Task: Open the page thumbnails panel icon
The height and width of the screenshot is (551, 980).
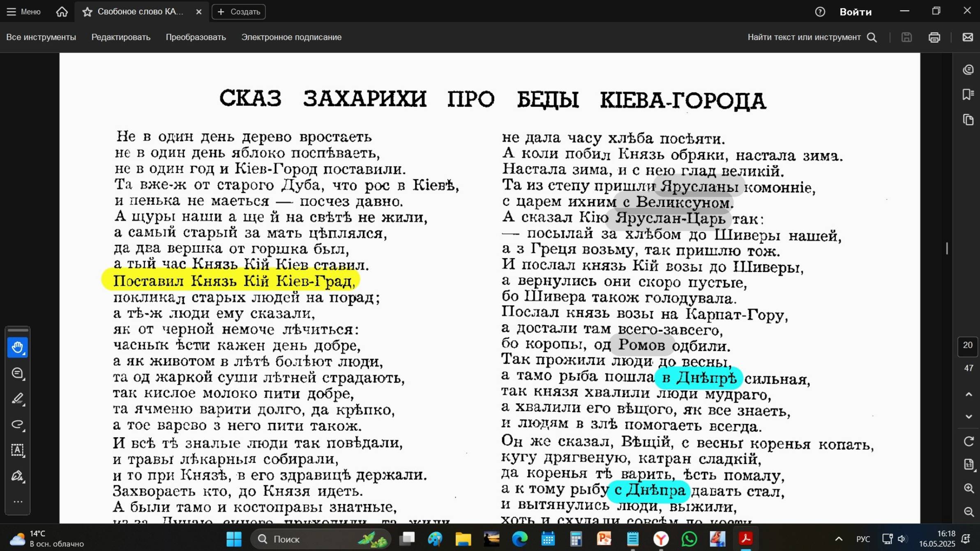Action: (968, 120)
